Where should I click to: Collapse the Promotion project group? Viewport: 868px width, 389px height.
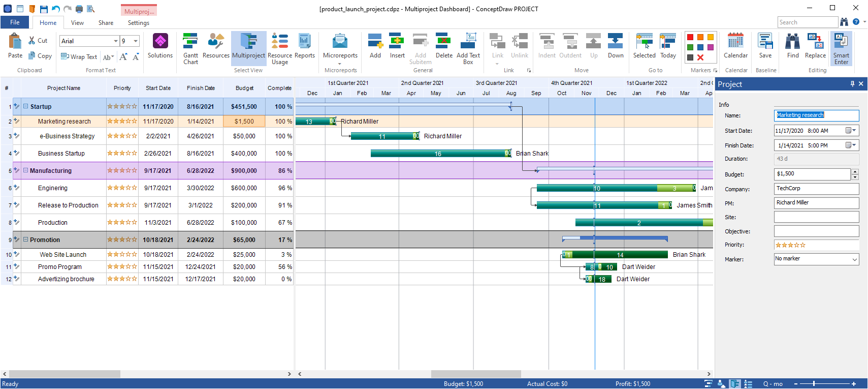[x=25, y=240]
